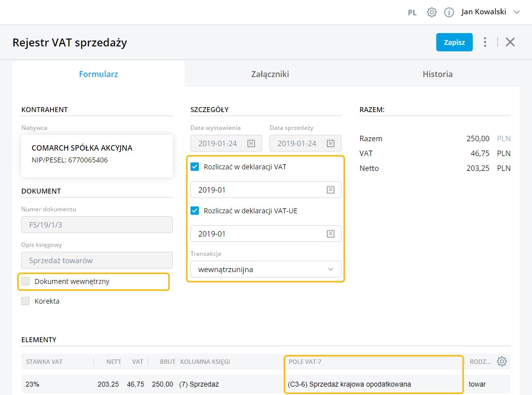Click the info icon in header
The image size is (532, 395).
(449, 12)
